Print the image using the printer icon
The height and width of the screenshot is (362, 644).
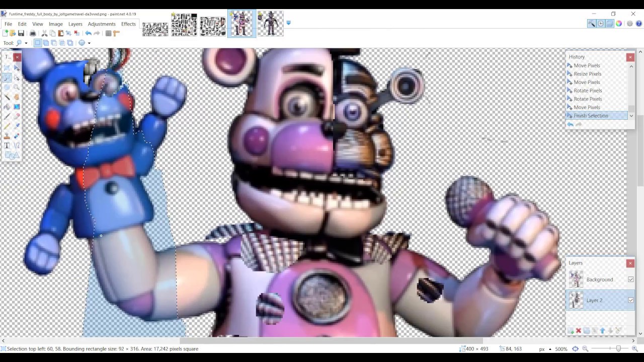click(33, 33)
